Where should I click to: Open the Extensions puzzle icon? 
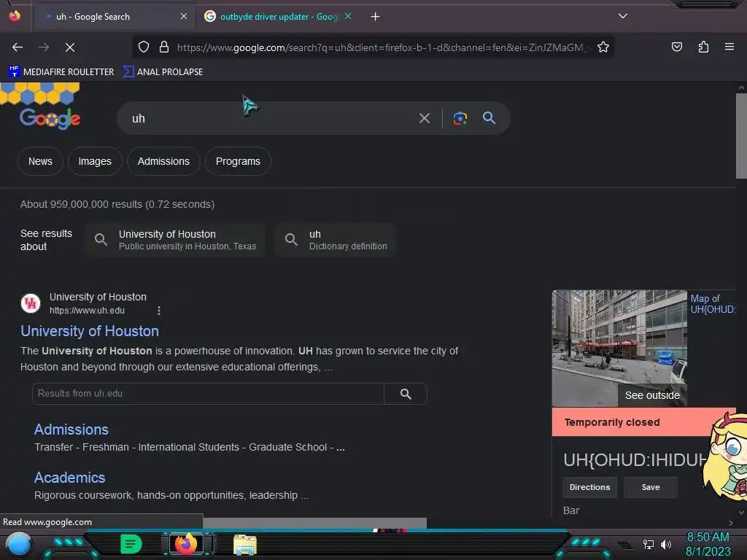(703, 47)
